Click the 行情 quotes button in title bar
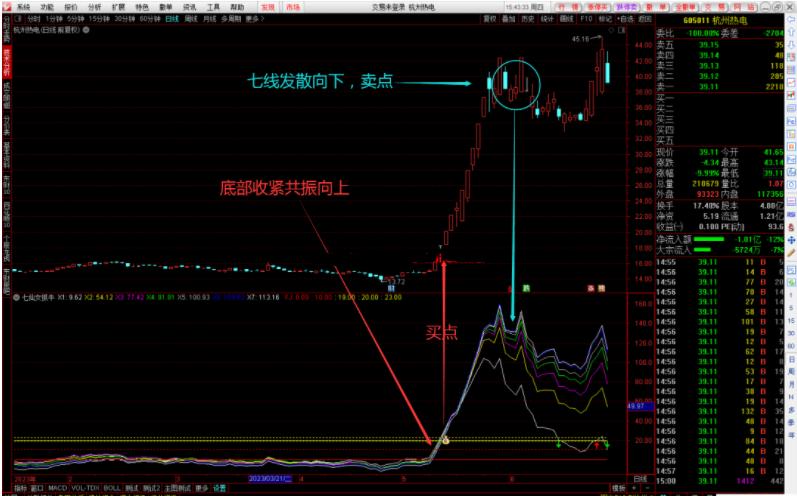 pos(568,7)
